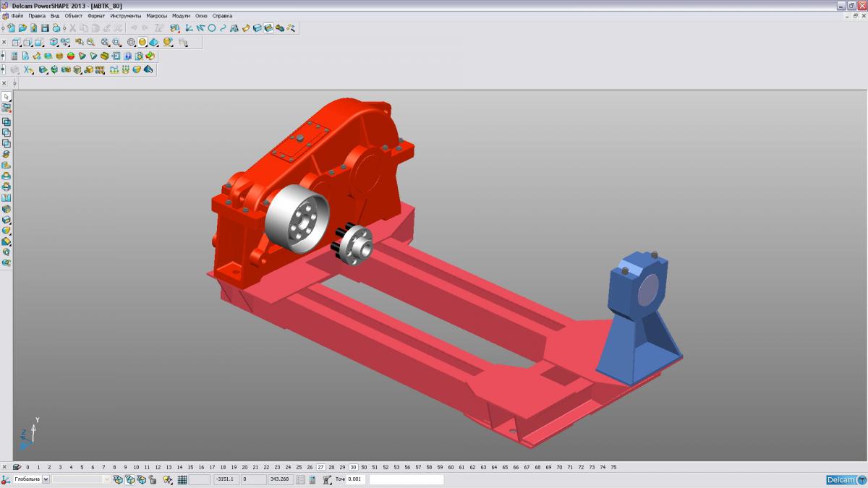
Task: Click the Open file folder icon
Action: click(22, 27)
